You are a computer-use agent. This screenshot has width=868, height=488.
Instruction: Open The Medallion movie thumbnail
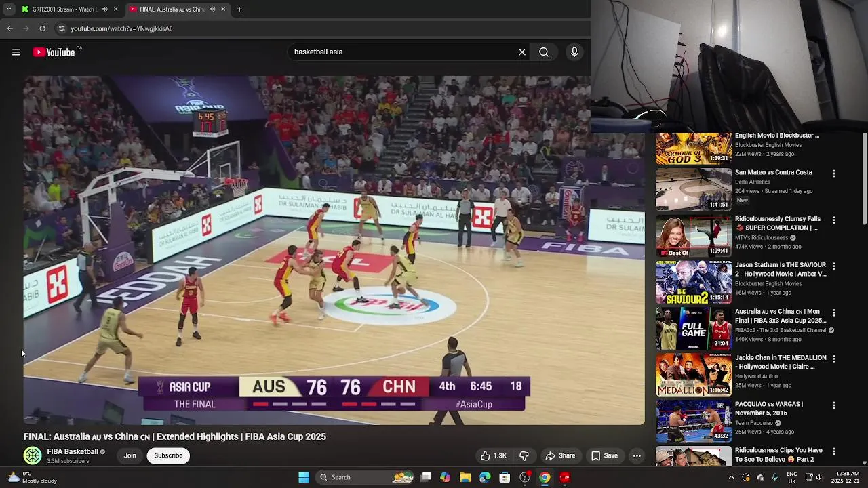(693, 374)
